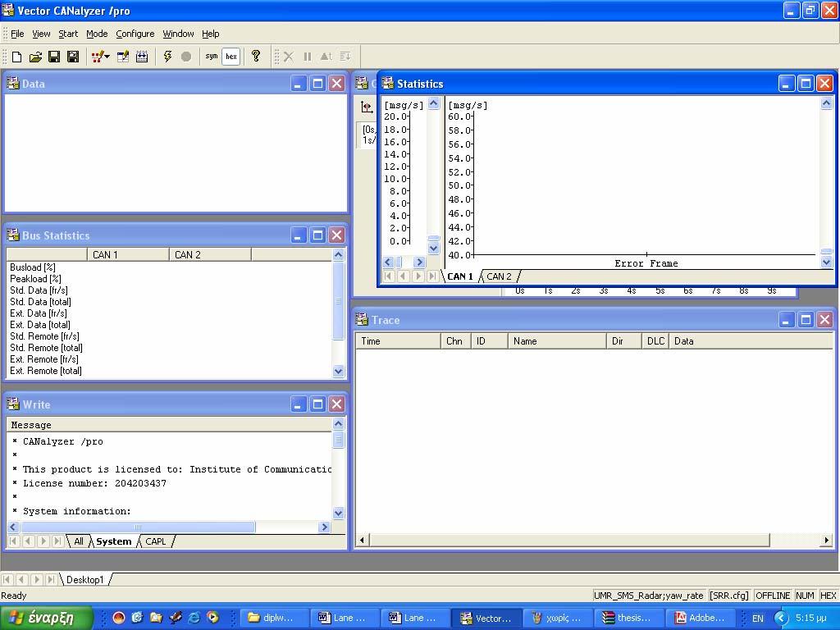The height and width of the screenshot is (630, 840).
Task: Click the database editor toolbar icon
Action: (123, 57)
